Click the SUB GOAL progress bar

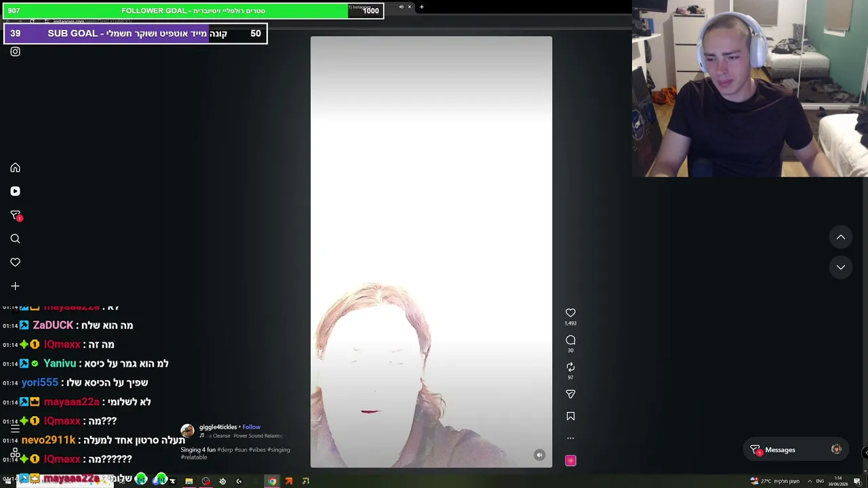136,33
